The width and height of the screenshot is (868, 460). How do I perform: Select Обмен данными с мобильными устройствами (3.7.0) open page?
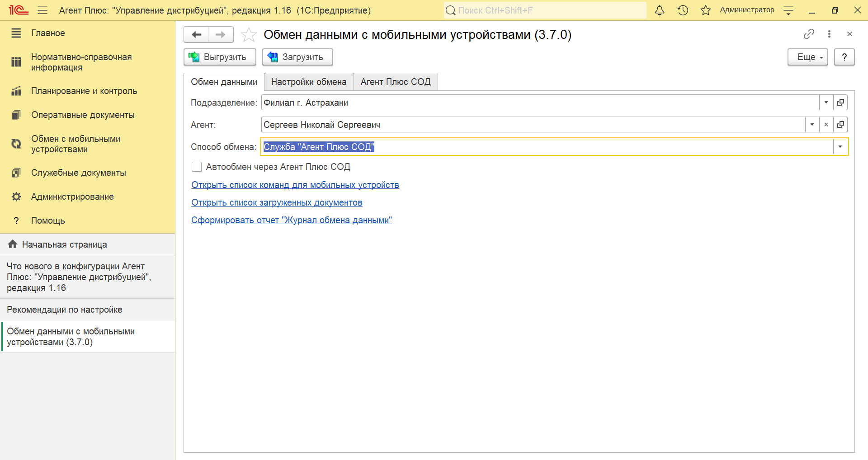87,337
